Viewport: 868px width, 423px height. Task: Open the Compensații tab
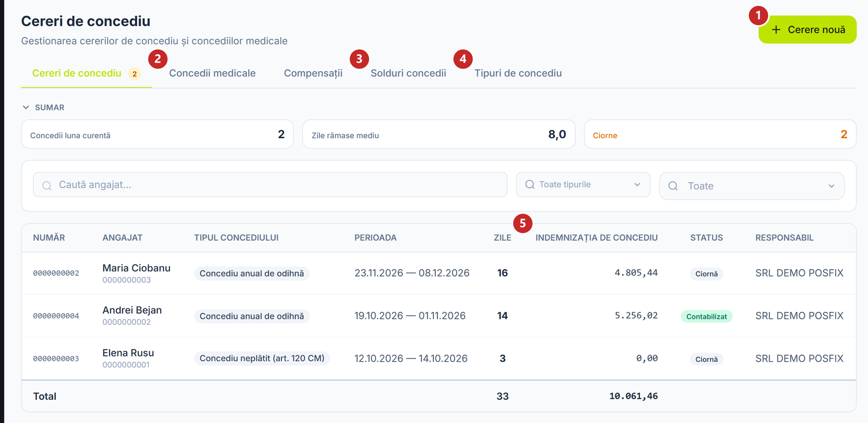(x=313, y=73)
